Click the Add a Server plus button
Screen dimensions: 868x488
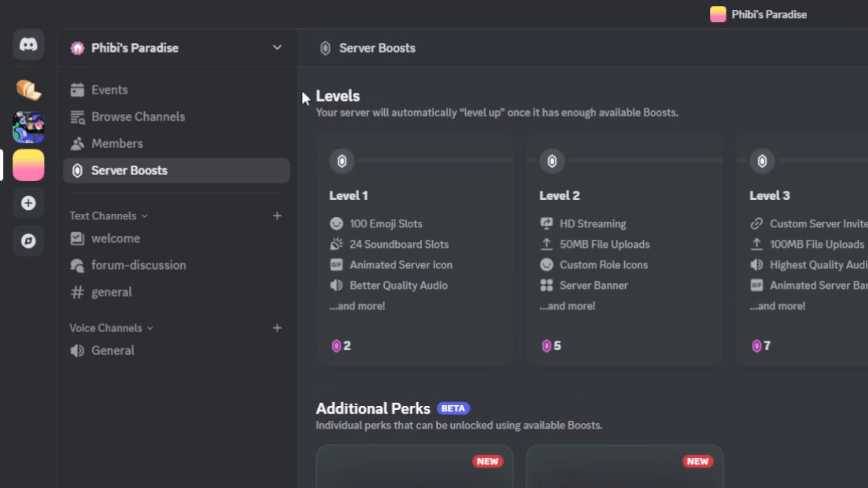pos(28,203)
